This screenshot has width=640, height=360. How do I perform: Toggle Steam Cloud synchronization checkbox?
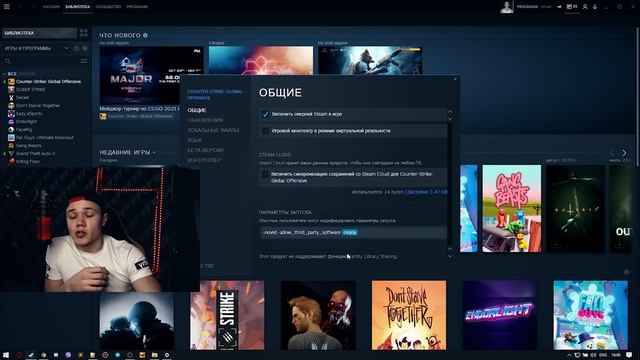[x=265, y=174]
